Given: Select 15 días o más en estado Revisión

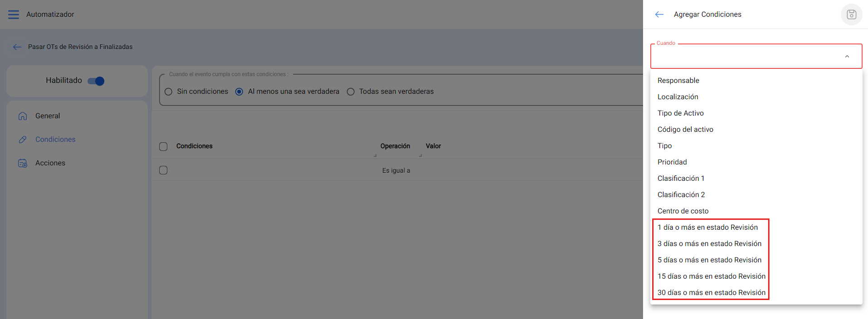Looking at the screenshot, I should 711,276.
